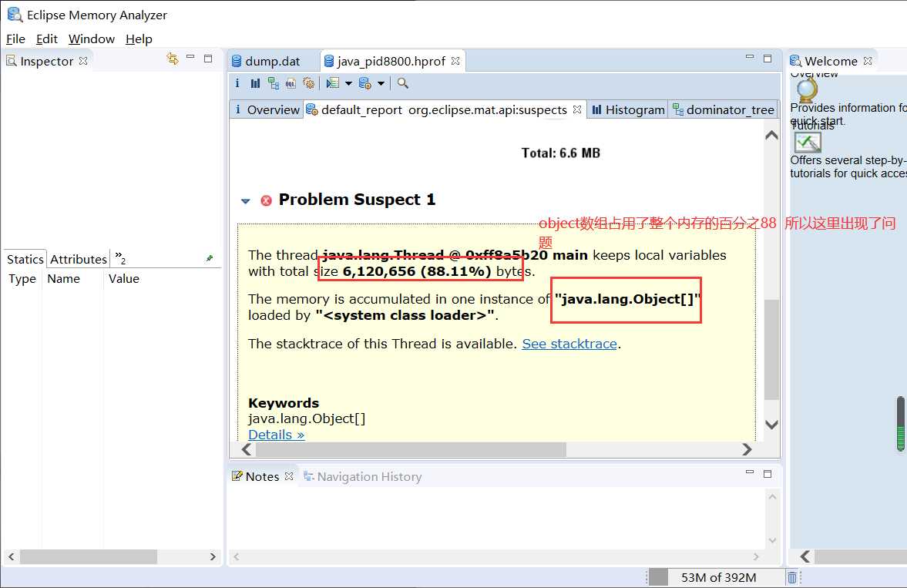907x588 pixels.
Task: Open the File menu
Action: (15, 39)
